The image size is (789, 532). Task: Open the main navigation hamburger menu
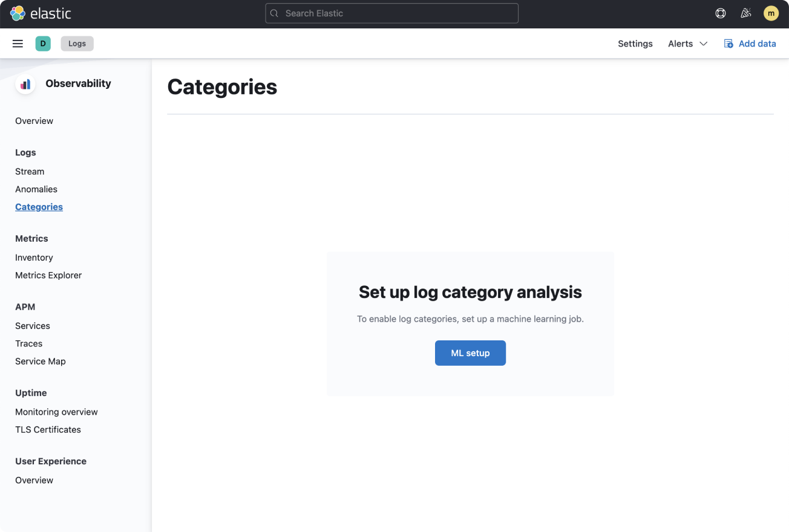(18, 43)
